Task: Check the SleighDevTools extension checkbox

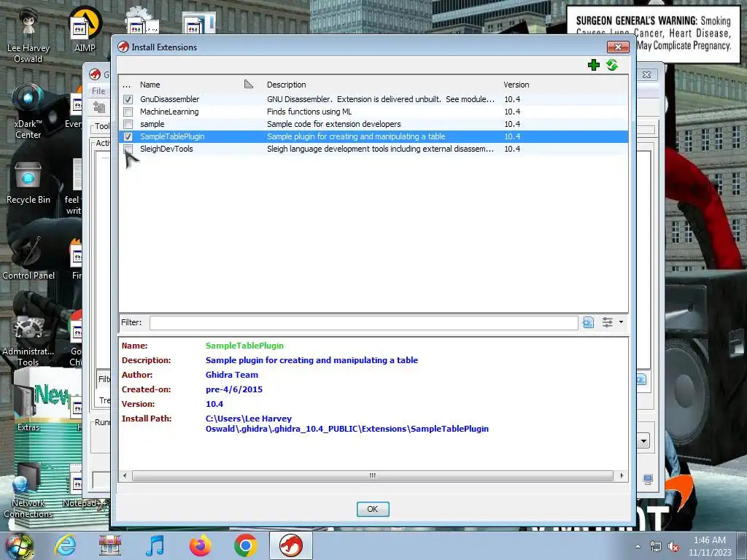Action: [x=128, y=149]
